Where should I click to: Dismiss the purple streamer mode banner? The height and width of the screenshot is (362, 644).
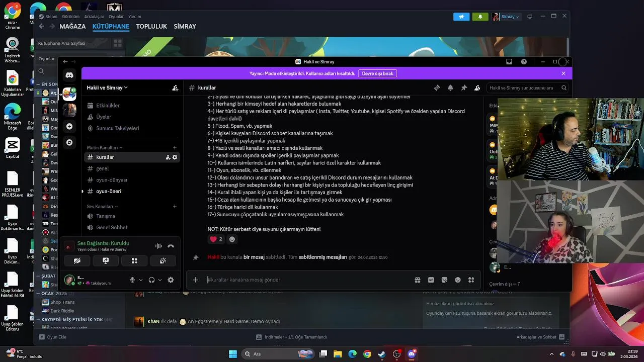563,73
